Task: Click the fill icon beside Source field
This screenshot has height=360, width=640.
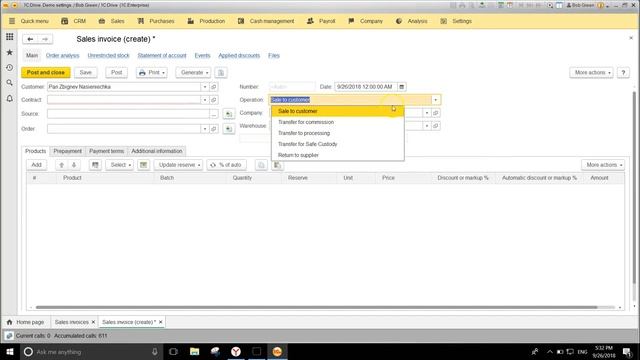Action: point(229,114)
